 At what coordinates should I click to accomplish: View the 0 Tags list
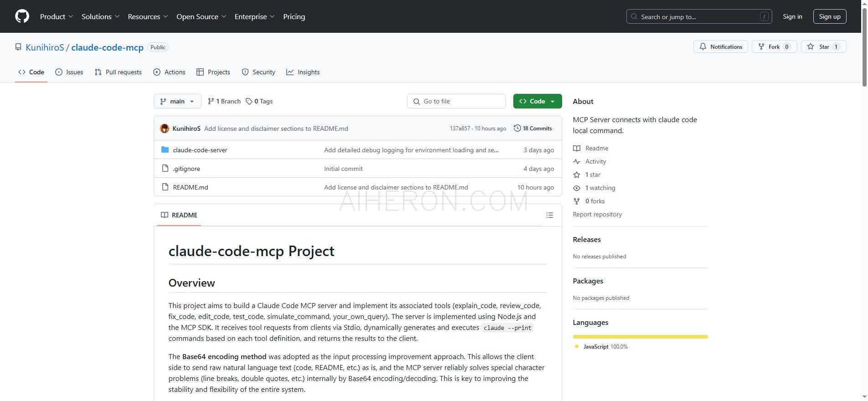pos(259,101)
